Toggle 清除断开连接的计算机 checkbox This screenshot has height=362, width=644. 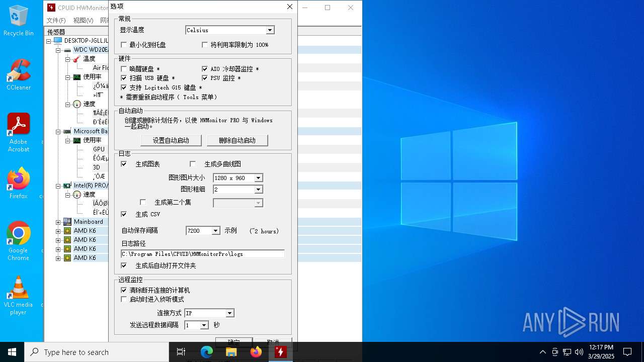(x=124, y=290)
